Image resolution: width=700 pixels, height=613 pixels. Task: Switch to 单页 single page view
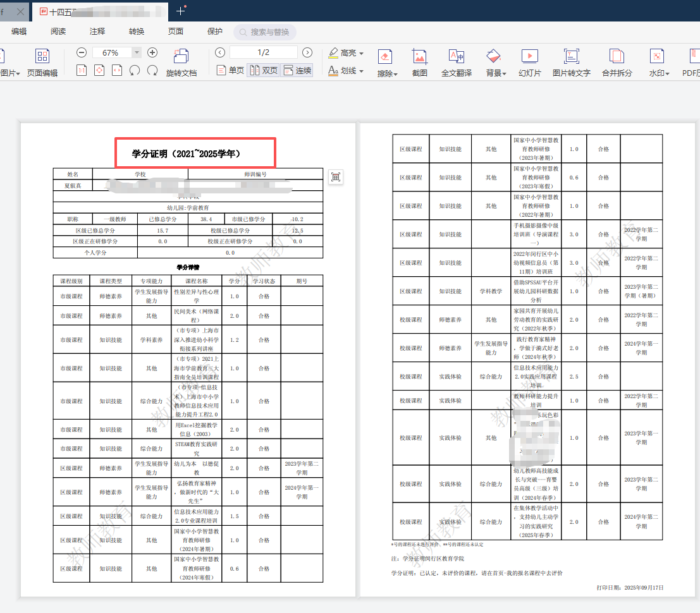tap(230, 71)
